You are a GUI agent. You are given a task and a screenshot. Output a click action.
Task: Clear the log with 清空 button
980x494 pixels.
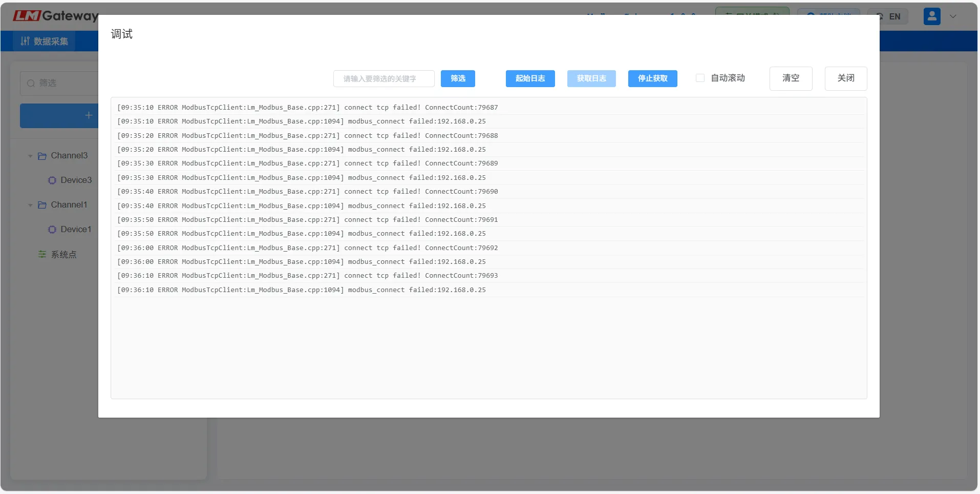tap(791, 78)
